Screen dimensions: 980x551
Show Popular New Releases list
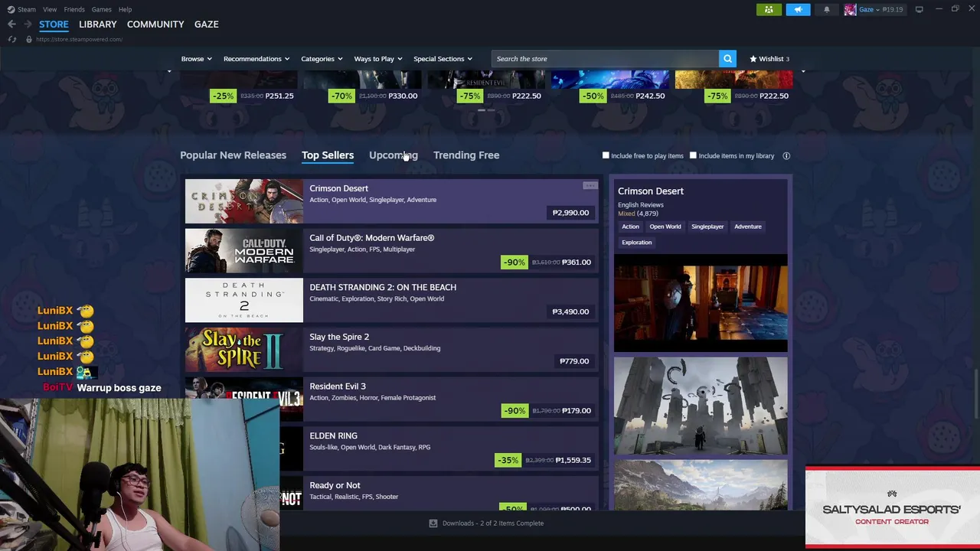click(x=233, y=155)
